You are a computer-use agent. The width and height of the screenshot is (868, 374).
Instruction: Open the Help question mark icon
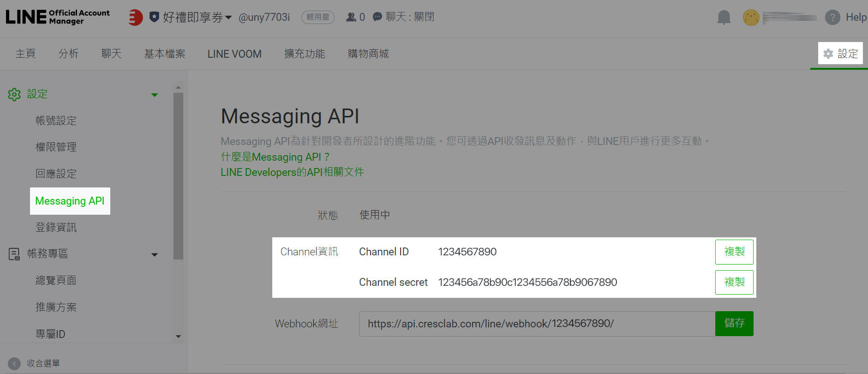point(832,18)
